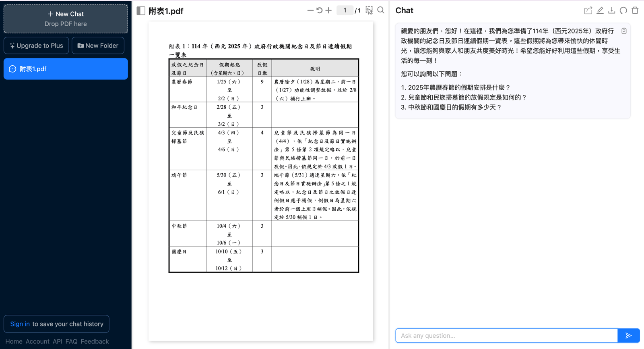
Task: Ask suggested question about 2025年農曆春節
Action: [x=459, y=87]
